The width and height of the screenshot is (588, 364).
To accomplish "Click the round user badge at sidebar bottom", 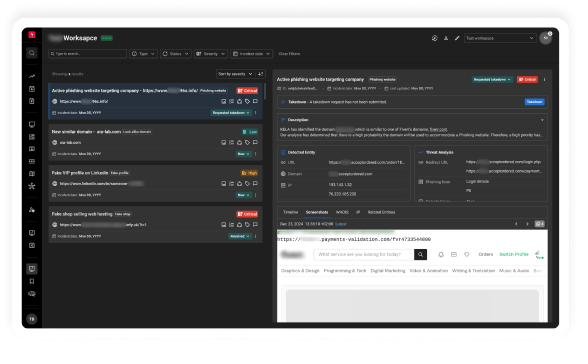I will click(x=32, y=319).
